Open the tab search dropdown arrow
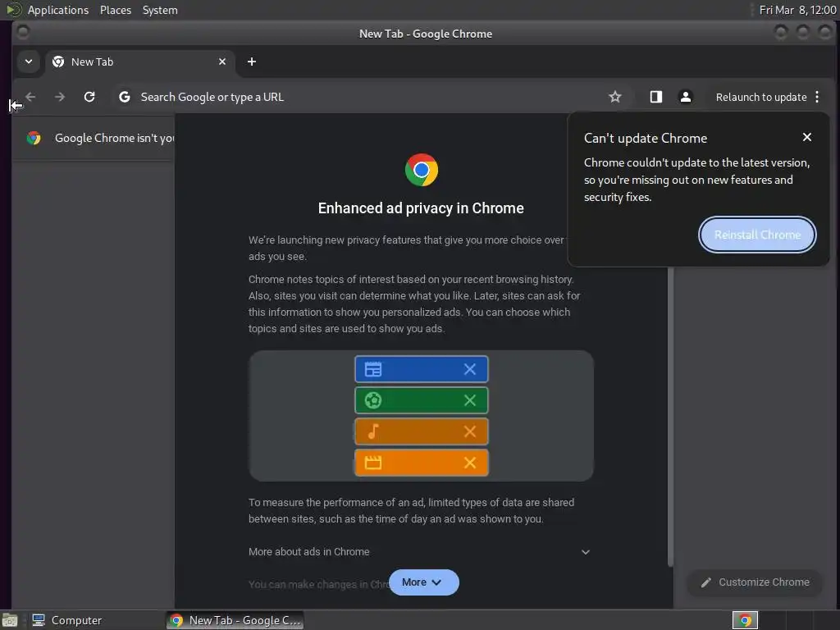 pyautogui.click(x=29, y=62)
